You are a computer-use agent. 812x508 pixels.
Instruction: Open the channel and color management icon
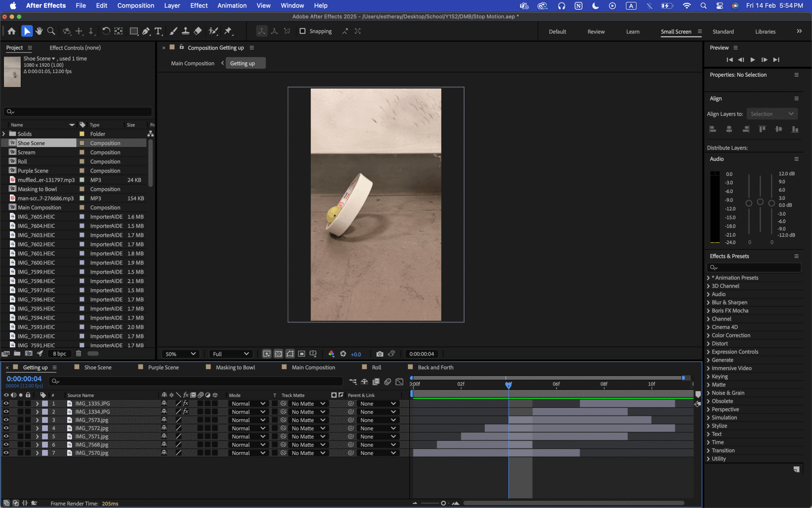click(331, 354)
